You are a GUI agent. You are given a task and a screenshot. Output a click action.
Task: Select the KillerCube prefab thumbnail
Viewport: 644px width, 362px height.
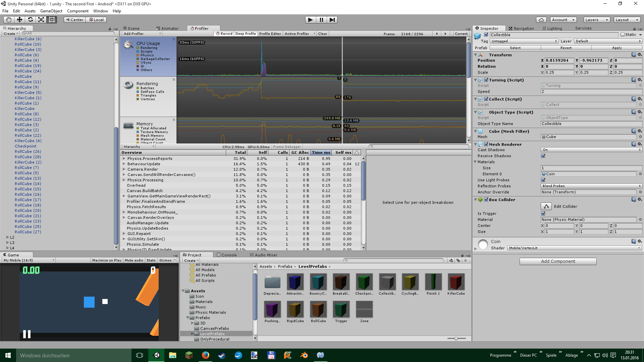tap(456, 282)
